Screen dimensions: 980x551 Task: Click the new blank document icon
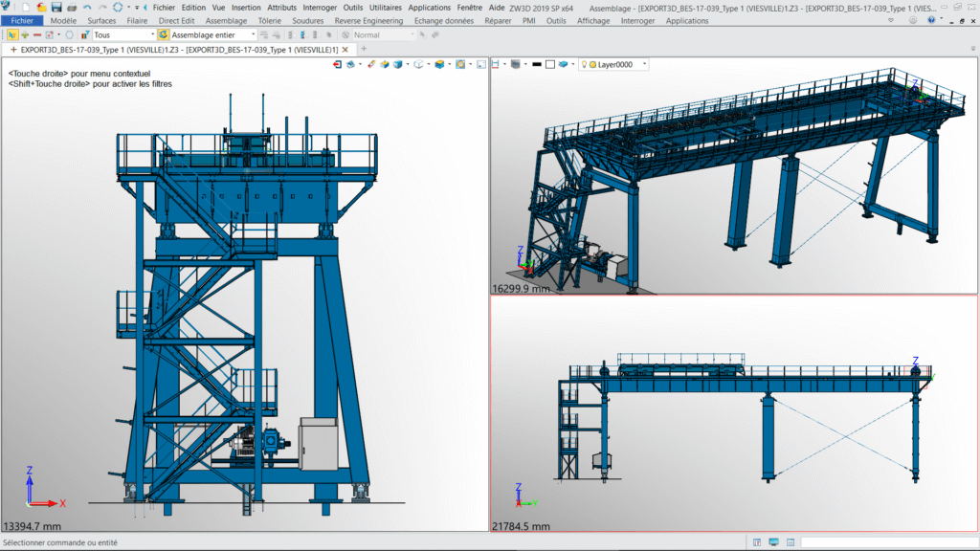coord(26,7)
